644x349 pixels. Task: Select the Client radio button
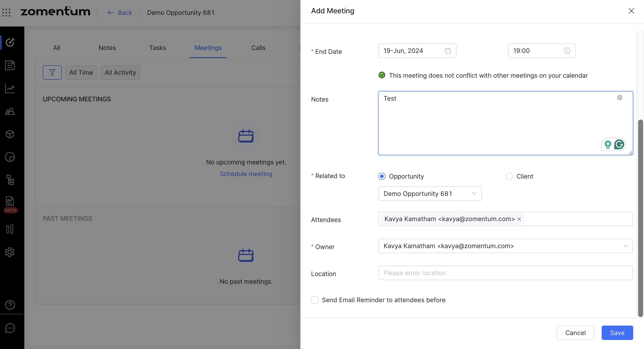coord(509,176)
